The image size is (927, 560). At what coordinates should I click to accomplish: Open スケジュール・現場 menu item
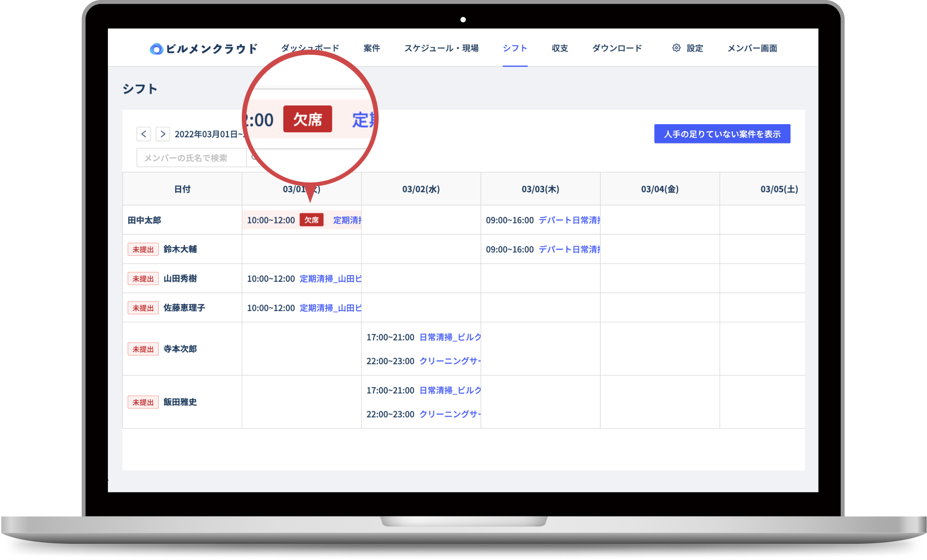point(441,48)
